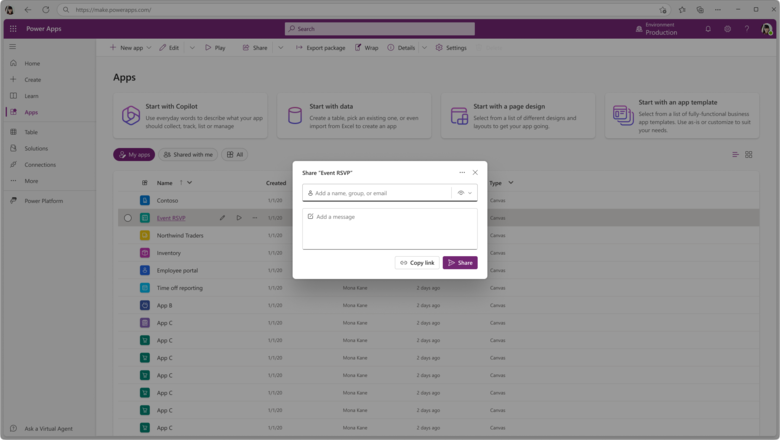Click Time off reporting app icon

click(x=145, y=287)
